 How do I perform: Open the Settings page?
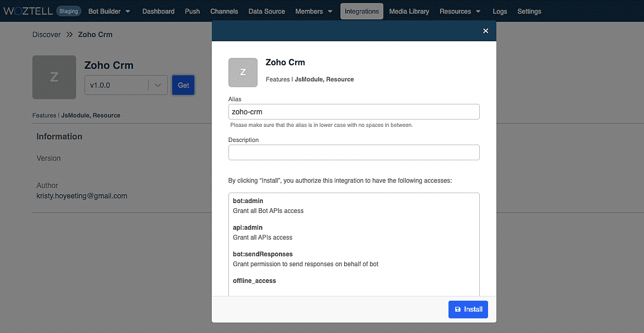click(529, 11)
